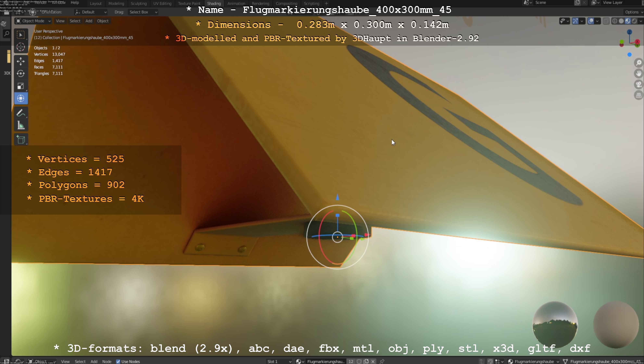The image size is (644, 364).
Task: Pin the material with the pin icon
Action: (x=382, y=361)
